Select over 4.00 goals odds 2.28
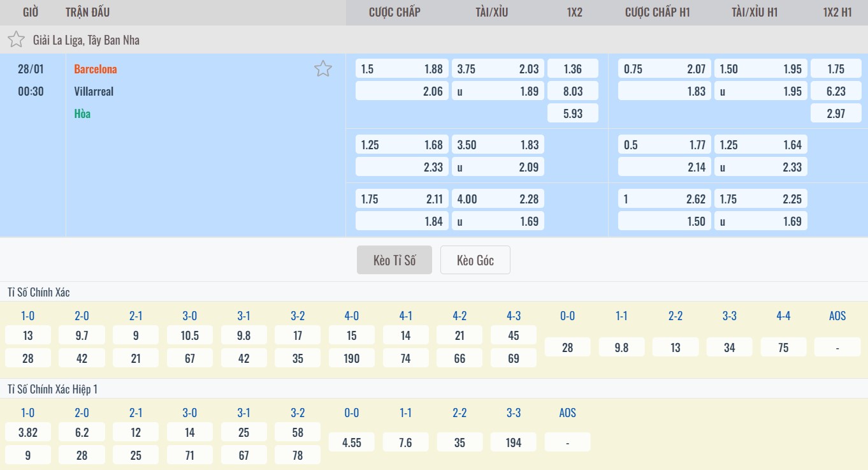The image size is (868, 470). pyautogui.click(x=498, y=199)
